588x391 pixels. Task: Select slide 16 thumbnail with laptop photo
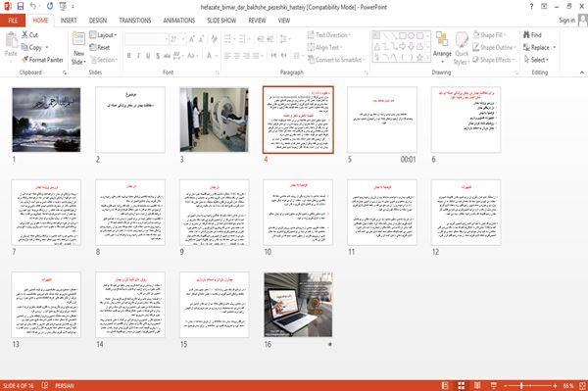(298, 305)
